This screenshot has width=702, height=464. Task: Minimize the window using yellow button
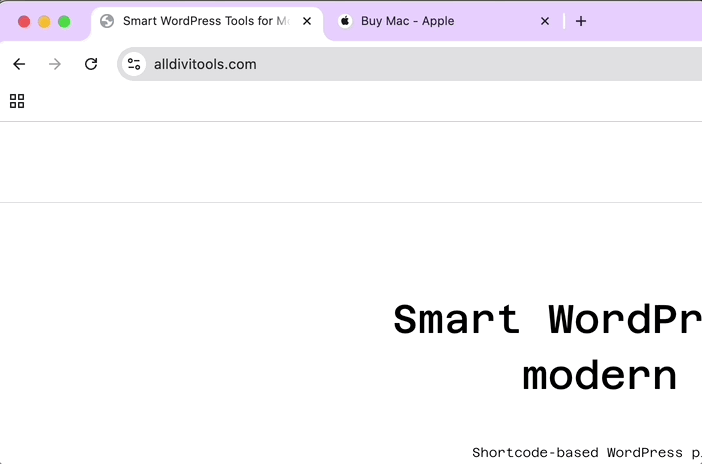coord(44,21)
